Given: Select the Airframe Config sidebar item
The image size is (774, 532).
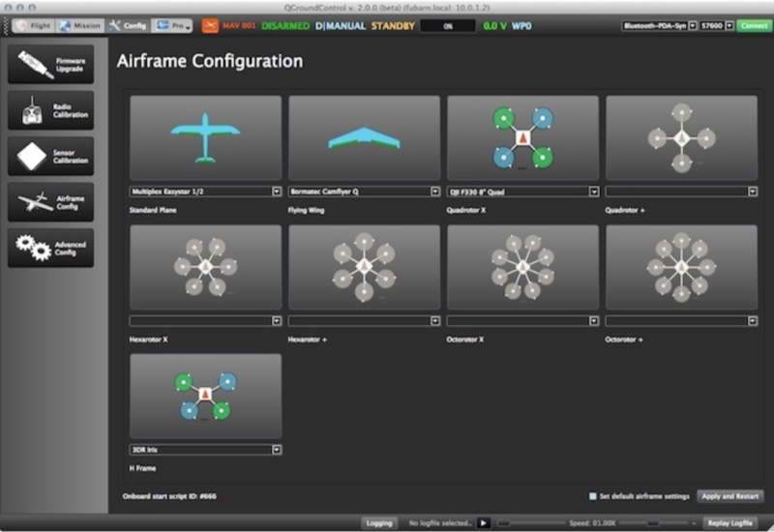Looking at the screenshot, I should [51, 202].
